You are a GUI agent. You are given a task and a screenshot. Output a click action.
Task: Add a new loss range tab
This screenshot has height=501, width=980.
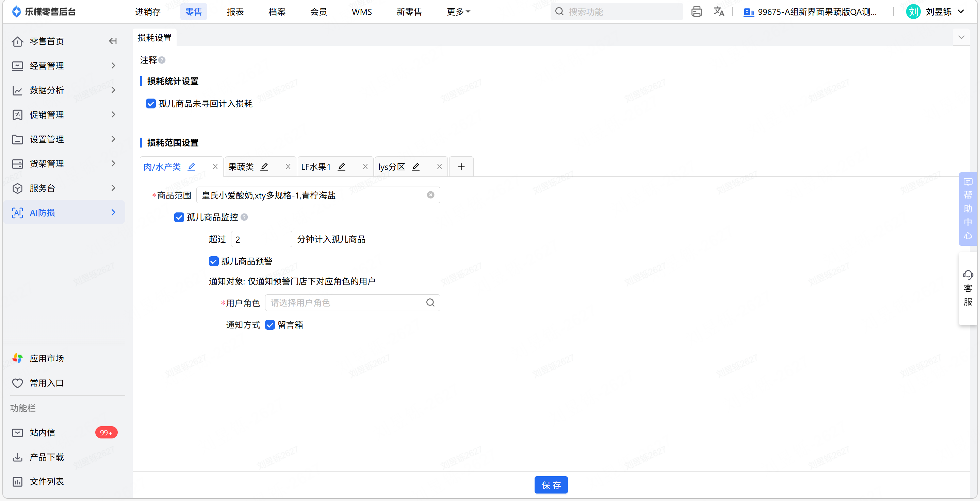tap(461, 167)
